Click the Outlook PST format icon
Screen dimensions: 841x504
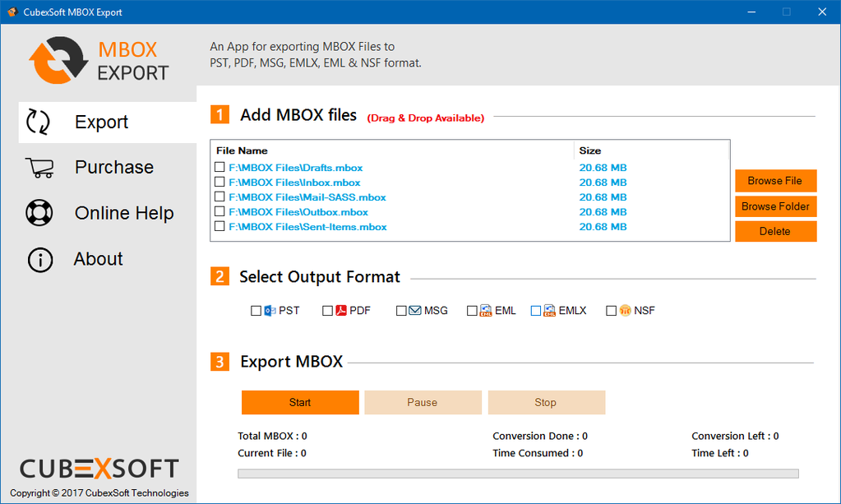click(x=270, y=311)
